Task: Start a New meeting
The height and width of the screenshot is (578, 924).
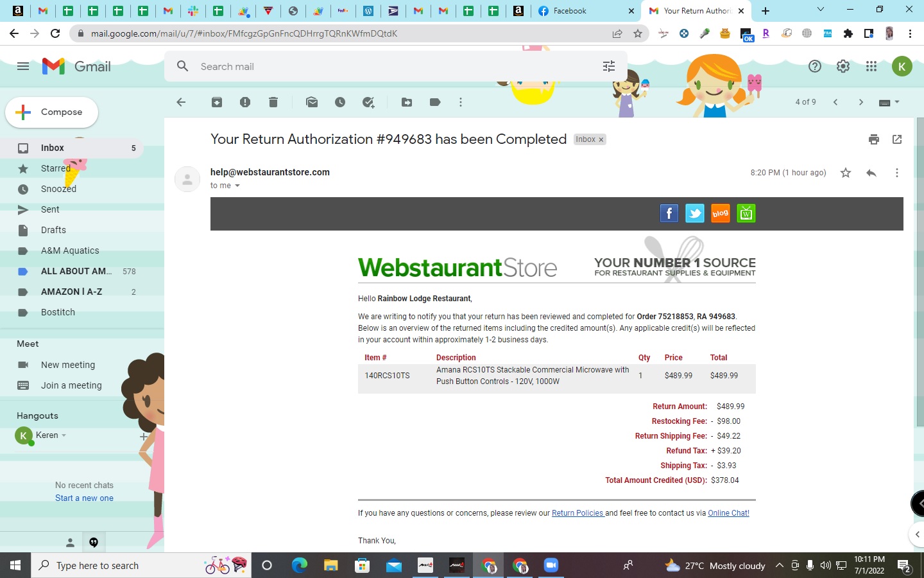Action: click(x=68, y=365)
